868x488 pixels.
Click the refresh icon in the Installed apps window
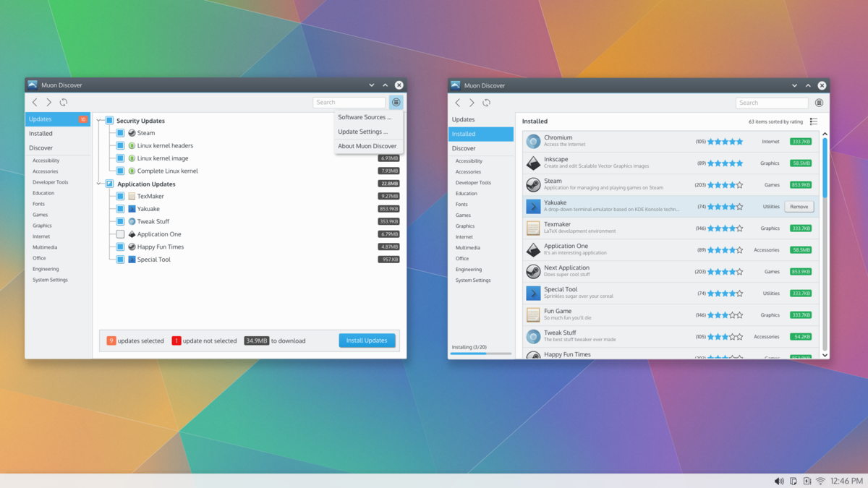tap(486, 103)
